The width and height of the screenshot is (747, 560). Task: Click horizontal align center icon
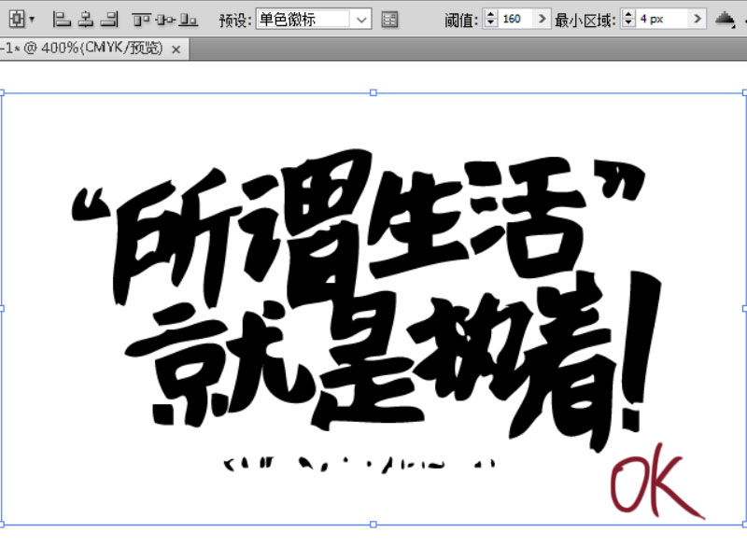(x=86, y=20)
